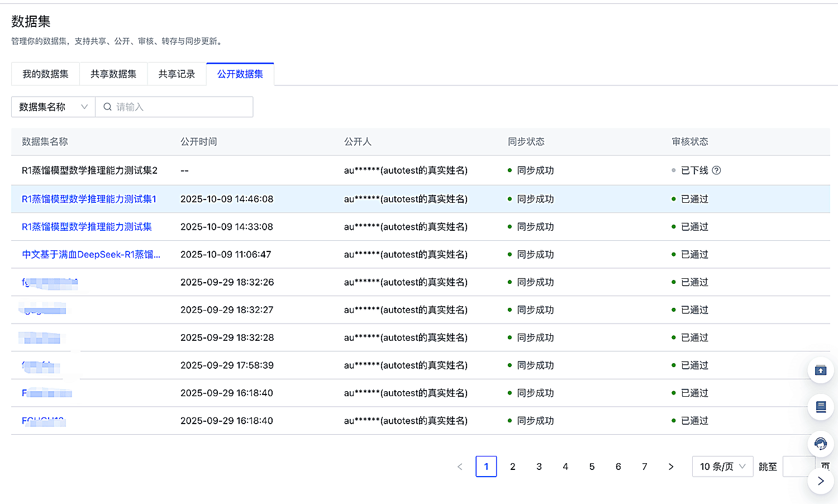
Task: Click timestamp 2025-10-09 11:06:47
Action: (x=226, y=254)
